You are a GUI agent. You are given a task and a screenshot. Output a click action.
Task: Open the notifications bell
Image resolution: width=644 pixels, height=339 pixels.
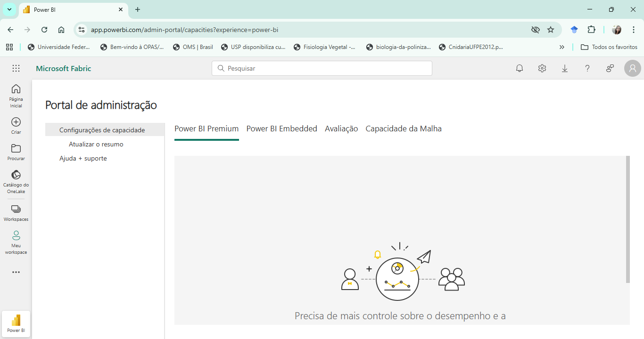[520, 68]
